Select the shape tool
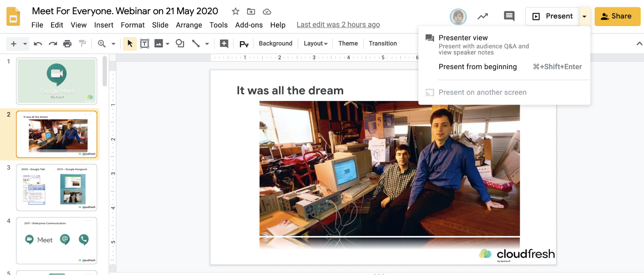The height and width of the screenshot is (275, 644). click(x=180, y=43)
